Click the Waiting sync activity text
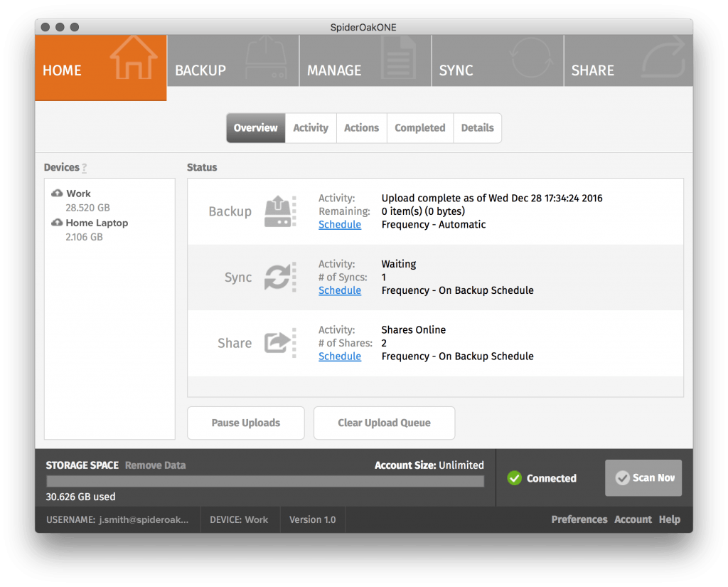The image size is (728, 587). (398, 264)
